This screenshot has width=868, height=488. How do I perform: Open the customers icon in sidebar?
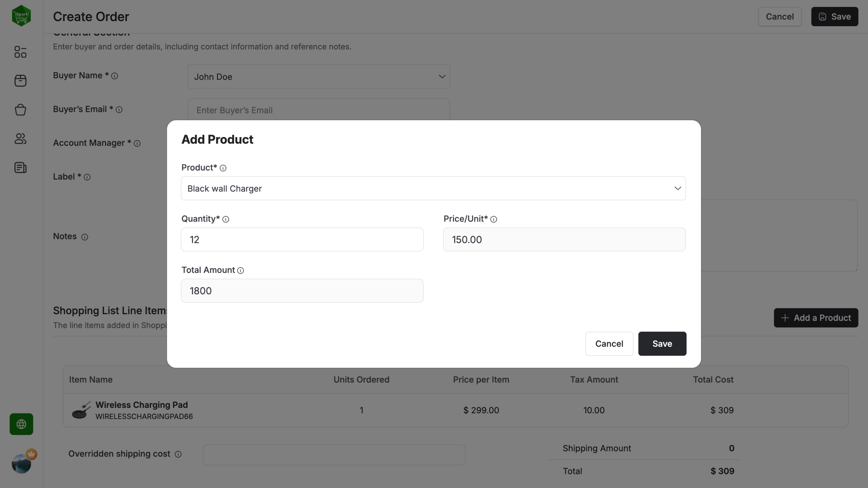20,139
